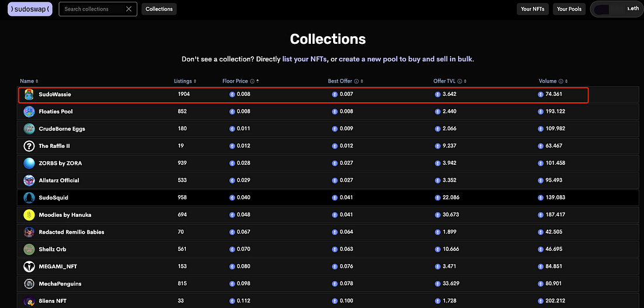Show Offer TVL info tooltip icon
This screenshot has height=308, width=644.
point(459,81)
